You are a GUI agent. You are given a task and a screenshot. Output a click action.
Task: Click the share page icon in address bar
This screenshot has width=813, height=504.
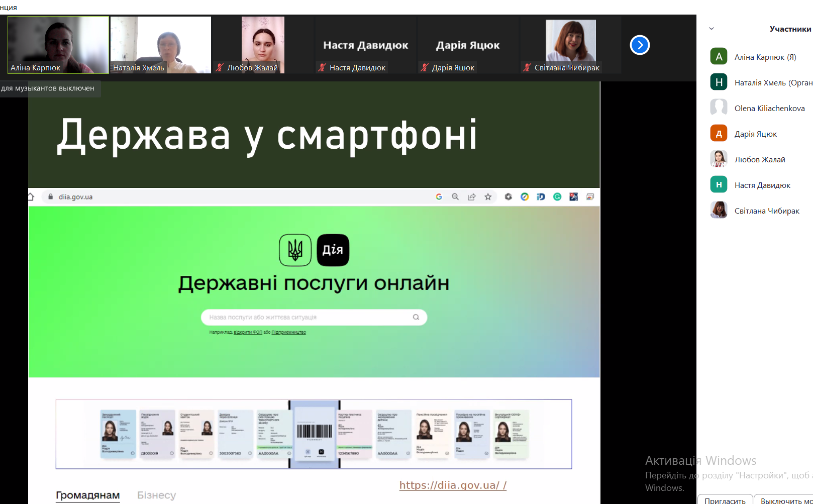[x=471, y=197]
